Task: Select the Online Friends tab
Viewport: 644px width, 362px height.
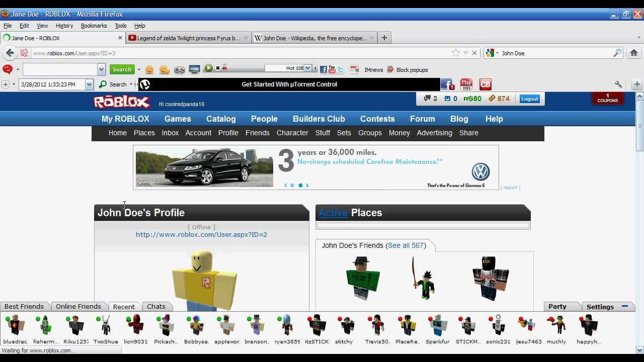Action: 78,306
